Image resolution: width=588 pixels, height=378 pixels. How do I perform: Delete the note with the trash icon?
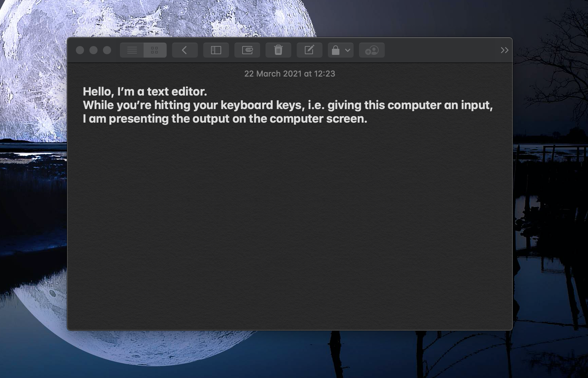click(278, 50)
